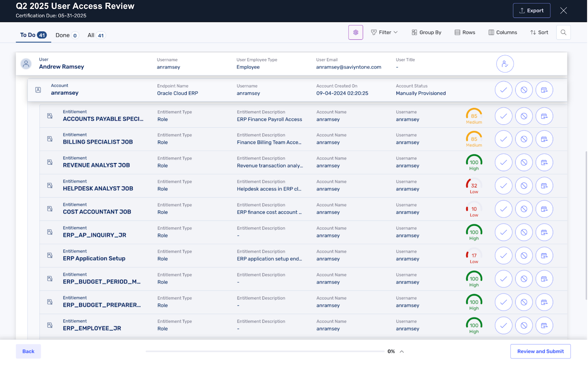Screen dimensions: 588x365
Task: Open the search magnifier icon
Action: (563, 32)
